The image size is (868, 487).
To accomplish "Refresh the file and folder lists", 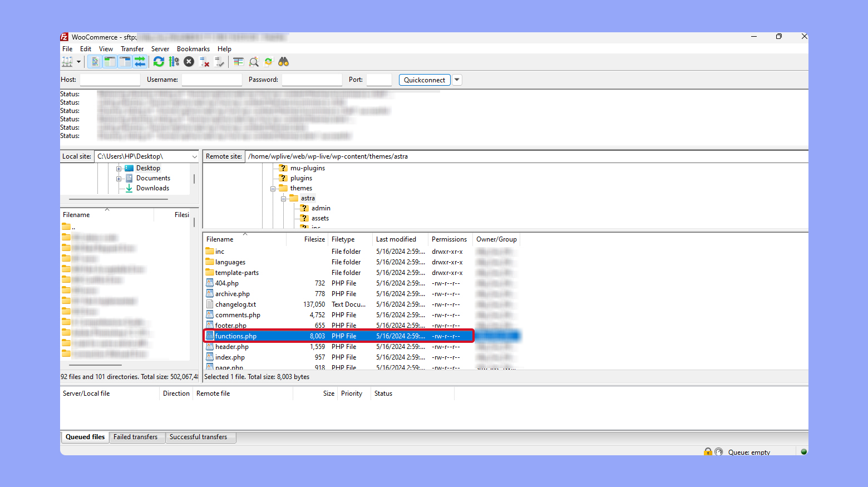I will [x=159, y=62].
